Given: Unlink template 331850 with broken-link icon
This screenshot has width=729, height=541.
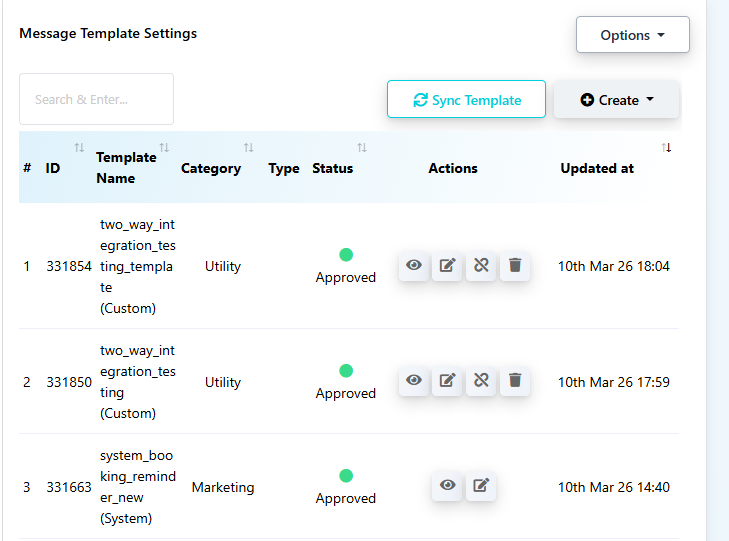Looking at the screenshot, I should pos(481,381).
